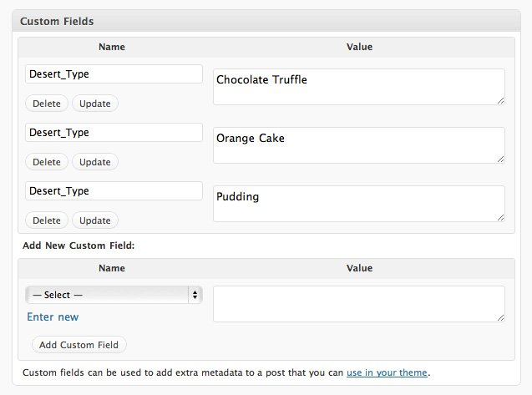Image resolution: width=532 pixels, height=395 pixels.
Task: Update the Chocolate Truffle custom field
Action: coord(94,104)
